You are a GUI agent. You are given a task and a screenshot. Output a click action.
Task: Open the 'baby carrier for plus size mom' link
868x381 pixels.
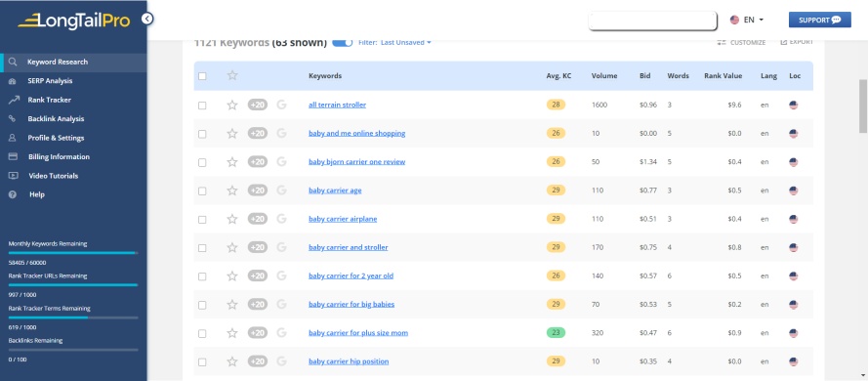[x=358, y=333]
